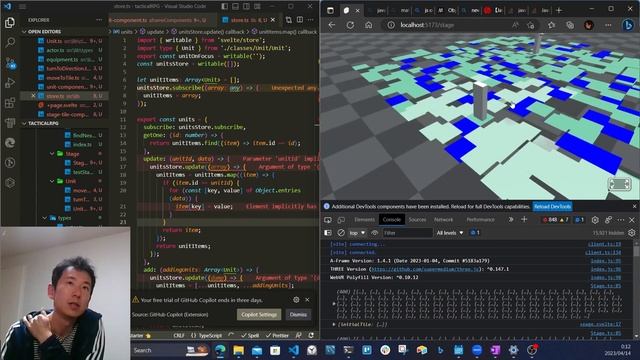Show more DevTools tabs chevron

pos(511,220)
